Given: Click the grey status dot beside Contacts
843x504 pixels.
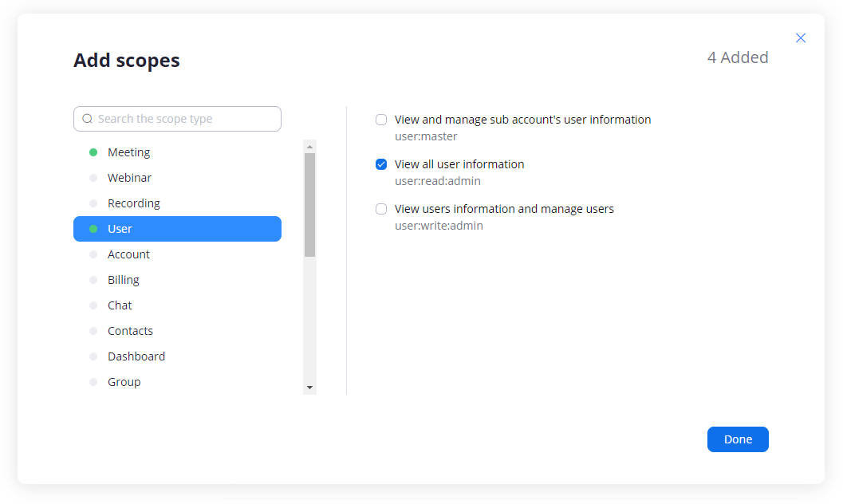Looking at the screenshot, I should tap(93, 331).
